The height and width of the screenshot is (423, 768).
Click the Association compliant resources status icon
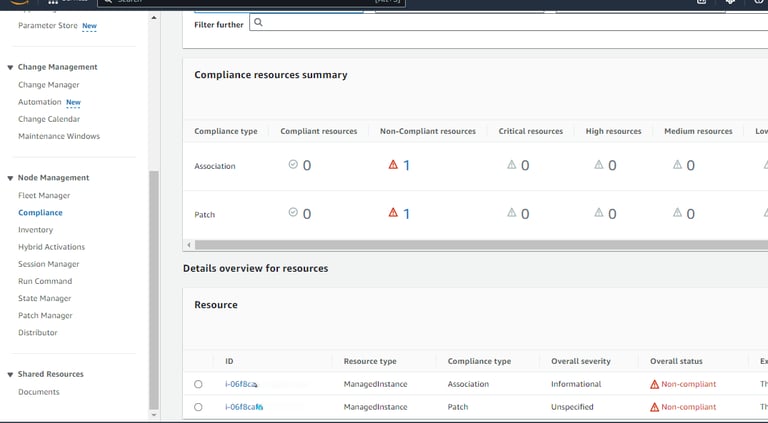click(x=293, y=165)
